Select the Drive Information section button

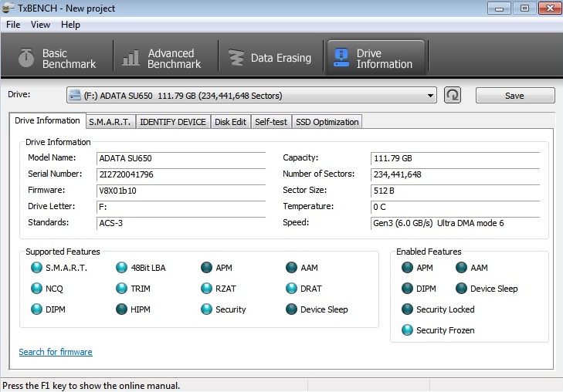pos(376,58)
